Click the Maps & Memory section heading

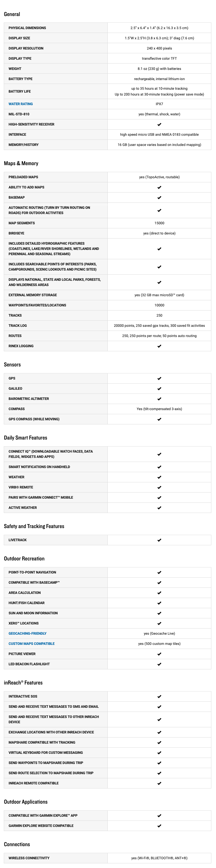click(x=21, y=163)
